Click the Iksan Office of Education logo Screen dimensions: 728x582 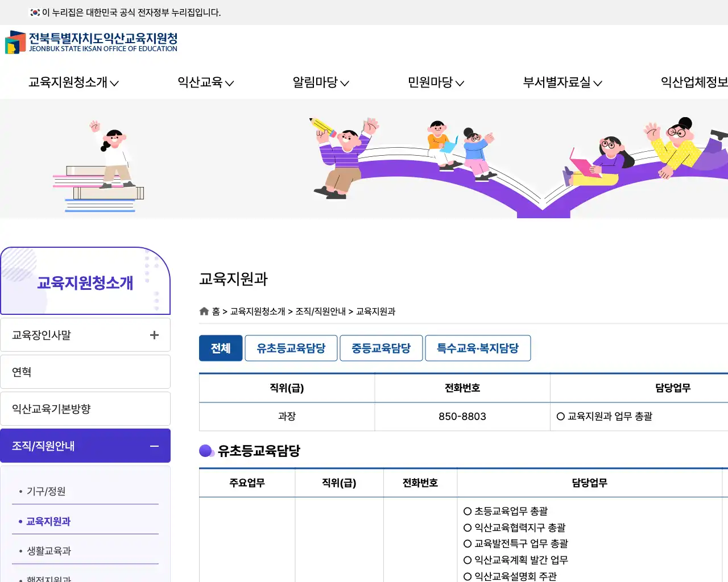point(91,41)
